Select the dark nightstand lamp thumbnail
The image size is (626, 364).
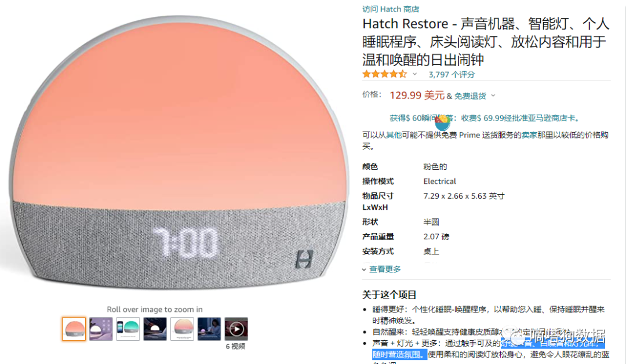155,329
